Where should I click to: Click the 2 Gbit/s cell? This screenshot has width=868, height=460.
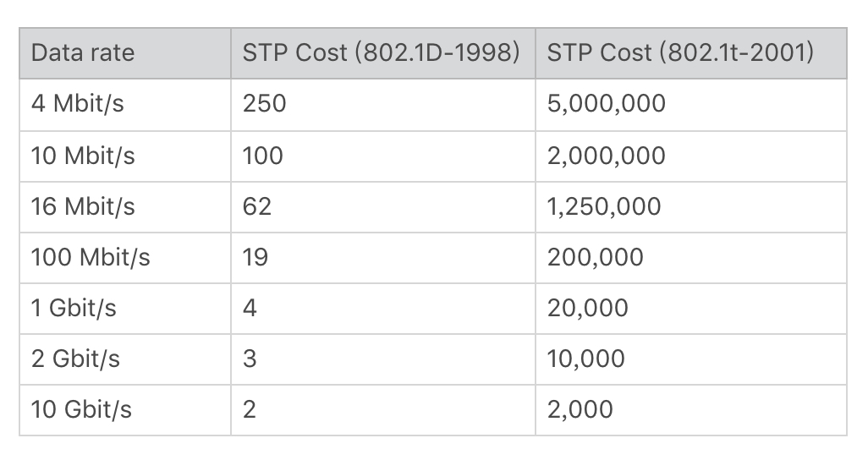pyautogui.click(x=125, y=359)
